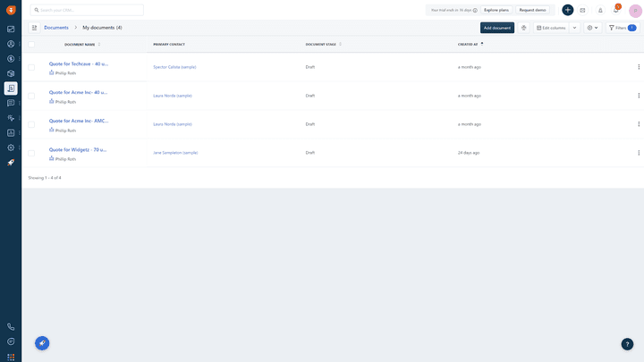Screen dimensions: 644x362
Task: Open the Spector Calista (sample) contact link
Action: pos(174,67)
